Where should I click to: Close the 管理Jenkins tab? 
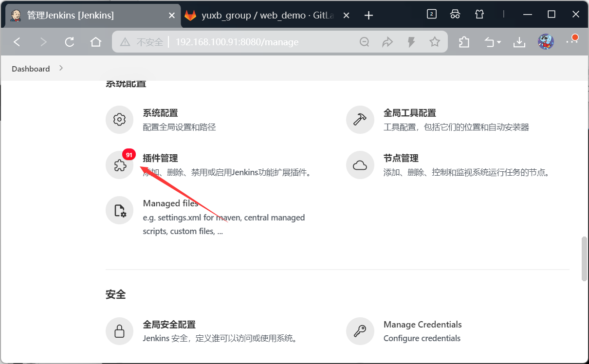point(171,16)
